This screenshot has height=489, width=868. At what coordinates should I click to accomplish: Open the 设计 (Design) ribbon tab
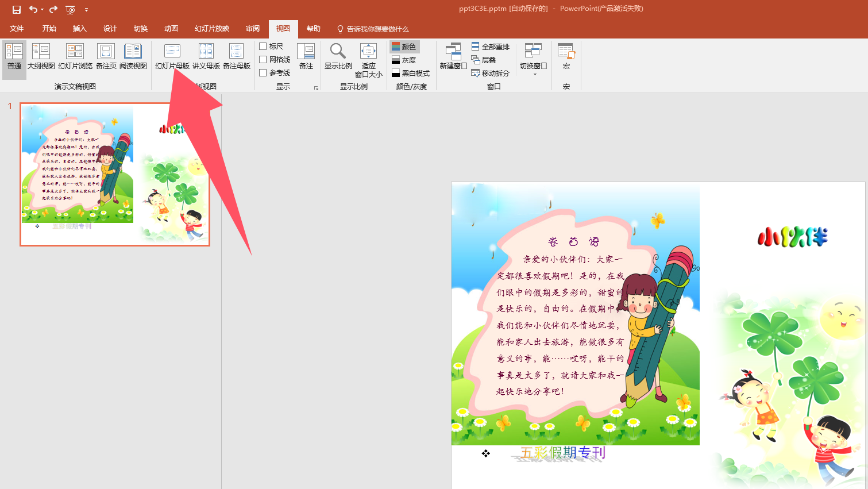[x=110, y=29]
